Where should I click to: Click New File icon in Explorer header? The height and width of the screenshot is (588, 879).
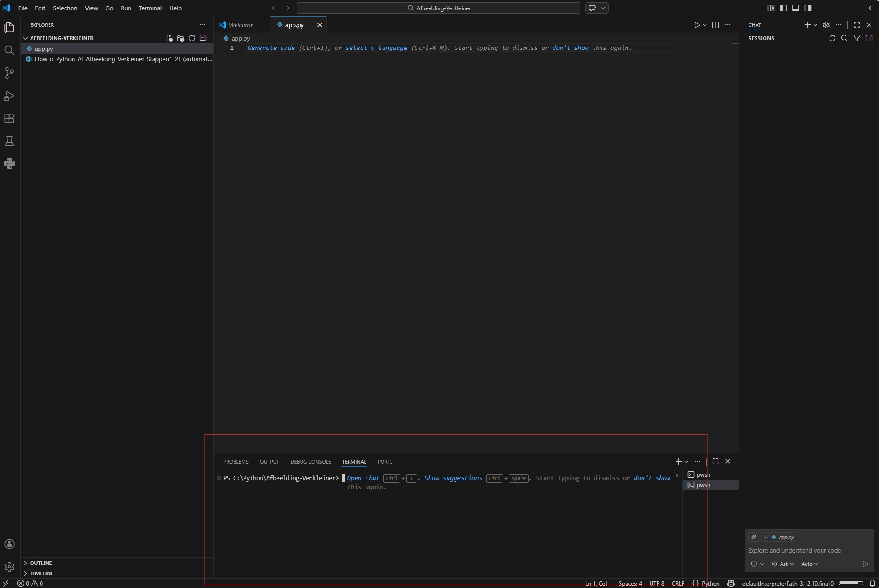[x=170, y=38]
